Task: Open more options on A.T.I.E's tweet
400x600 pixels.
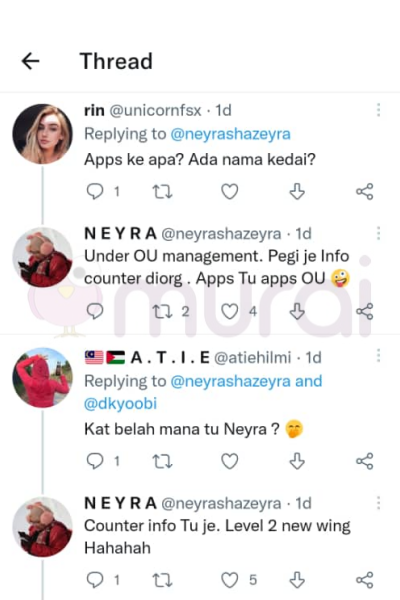Action: pyautogui.click(x=378, y=356)
